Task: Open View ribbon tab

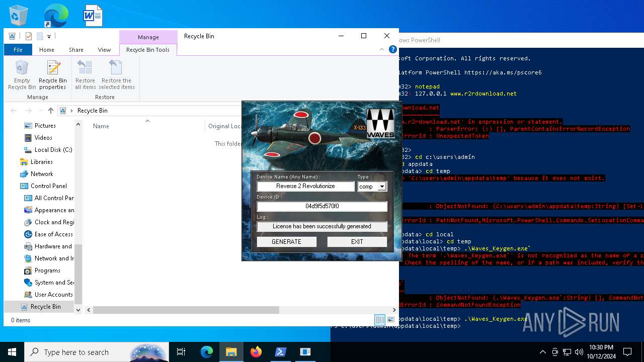Action: (104, 50)
